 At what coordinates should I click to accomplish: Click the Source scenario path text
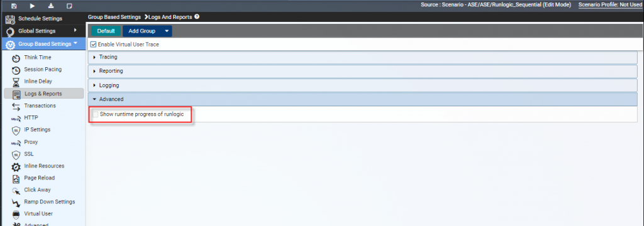pyautogui.click(x=496, y=5)
